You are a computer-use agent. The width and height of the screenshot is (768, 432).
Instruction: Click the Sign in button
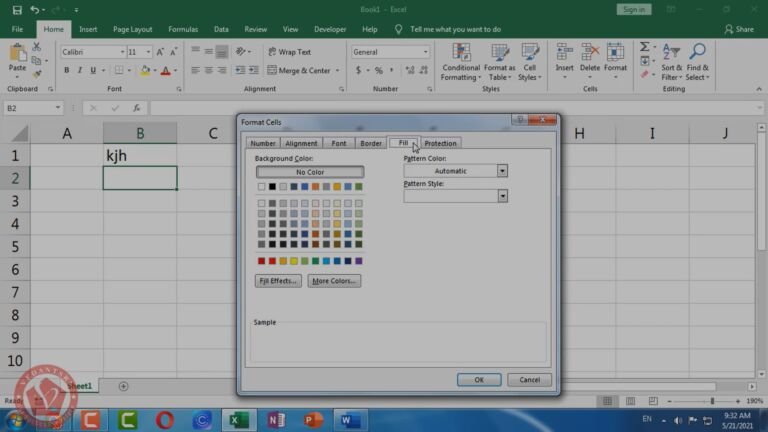pos(634,10)
